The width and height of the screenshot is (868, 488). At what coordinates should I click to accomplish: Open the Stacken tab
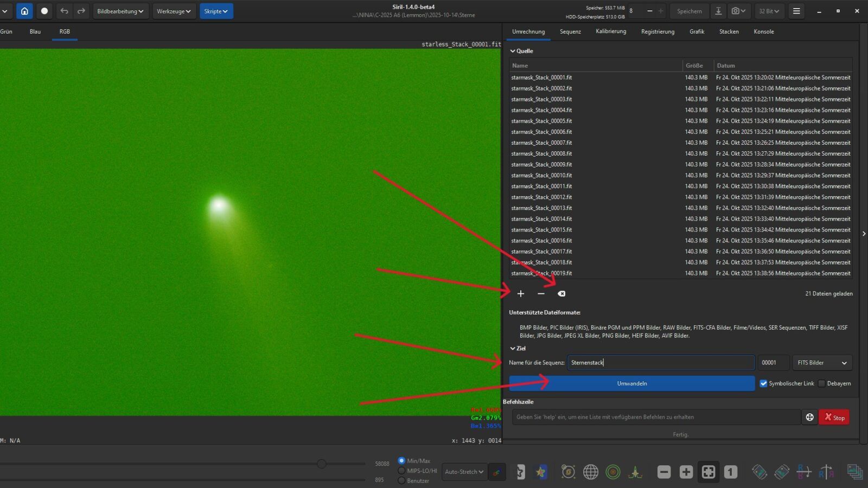click(729, 31)
